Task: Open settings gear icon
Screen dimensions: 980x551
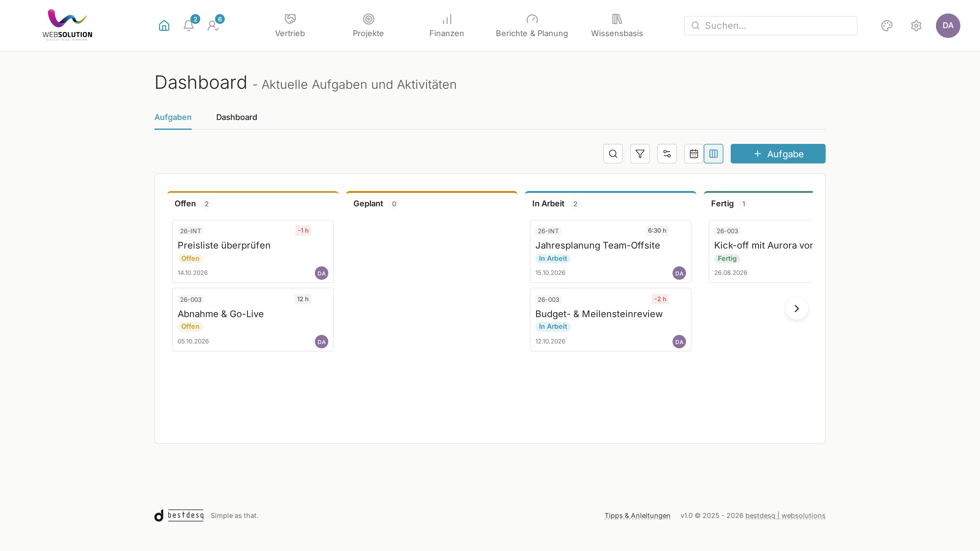Action: tap(916, 25)
